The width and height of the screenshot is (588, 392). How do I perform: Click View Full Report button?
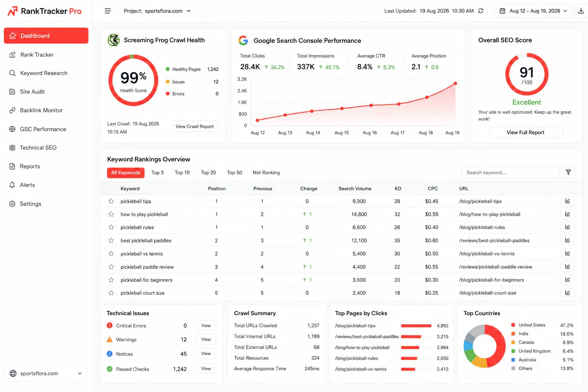[526, 132]
